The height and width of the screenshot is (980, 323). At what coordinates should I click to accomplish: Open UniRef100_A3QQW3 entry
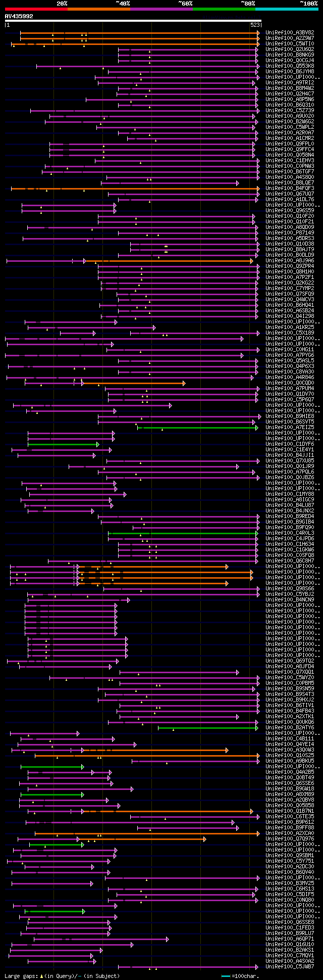click(290, 750)
